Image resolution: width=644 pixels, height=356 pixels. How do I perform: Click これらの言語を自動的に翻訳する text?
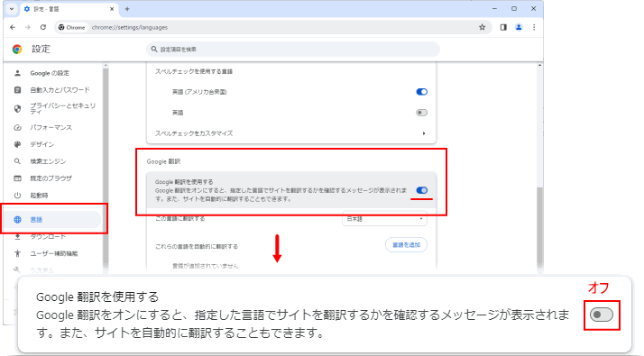click(x=197, y=247)
